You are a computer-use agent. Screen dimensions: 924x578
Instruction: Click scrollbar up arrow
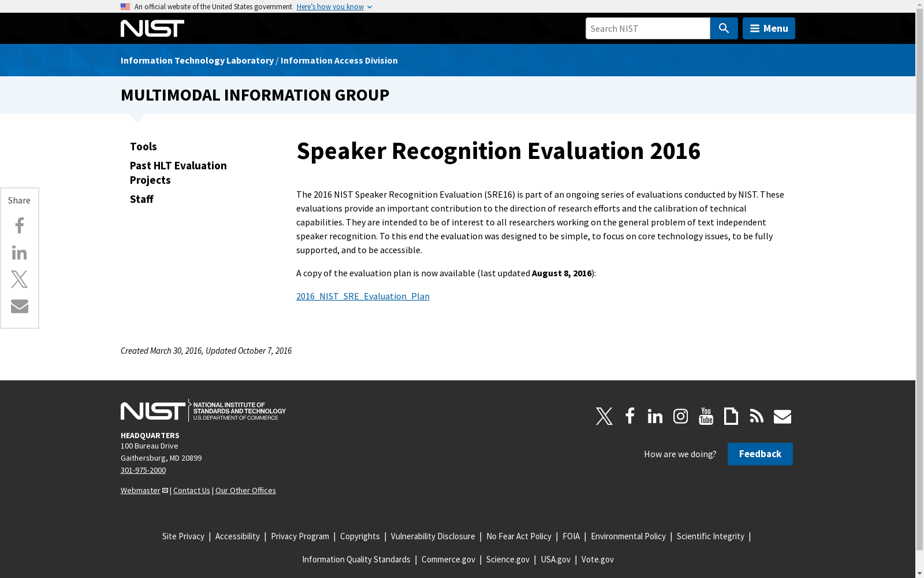919,5
